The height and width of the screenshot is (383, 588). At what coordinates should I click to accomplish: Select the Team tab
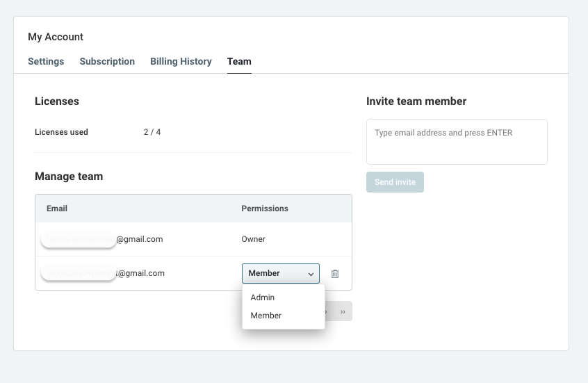pyautogui.click(x=239, y=61)
